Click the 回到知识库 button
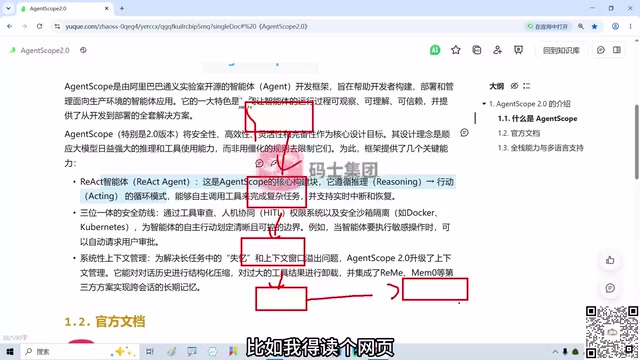640x360 pixels. click(561, 50)
